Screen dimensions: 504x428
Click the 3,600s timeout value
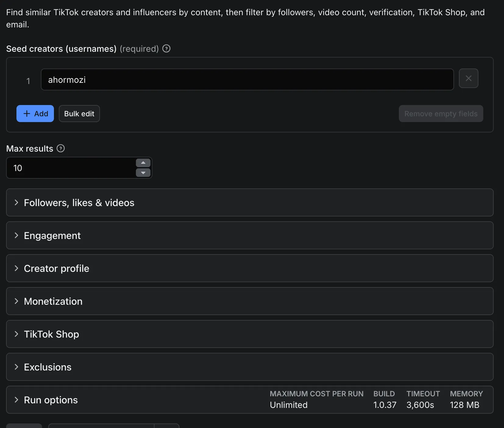click(x=420, y=405)
